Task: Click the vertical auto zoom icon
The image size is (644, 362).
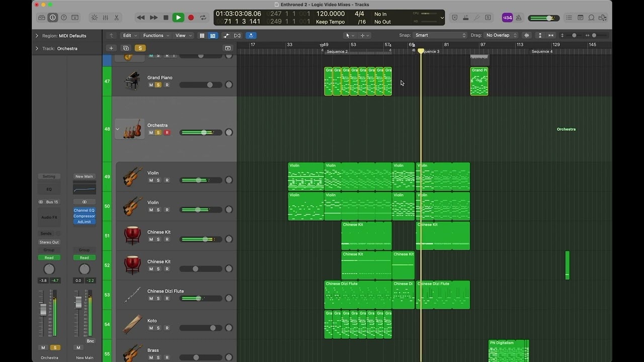Action: click(540, 35)
